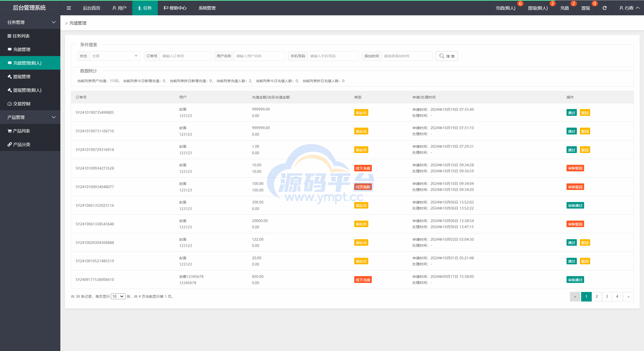
Task: Open the records-per-page selector showing 10
Action: pos(118,296)
